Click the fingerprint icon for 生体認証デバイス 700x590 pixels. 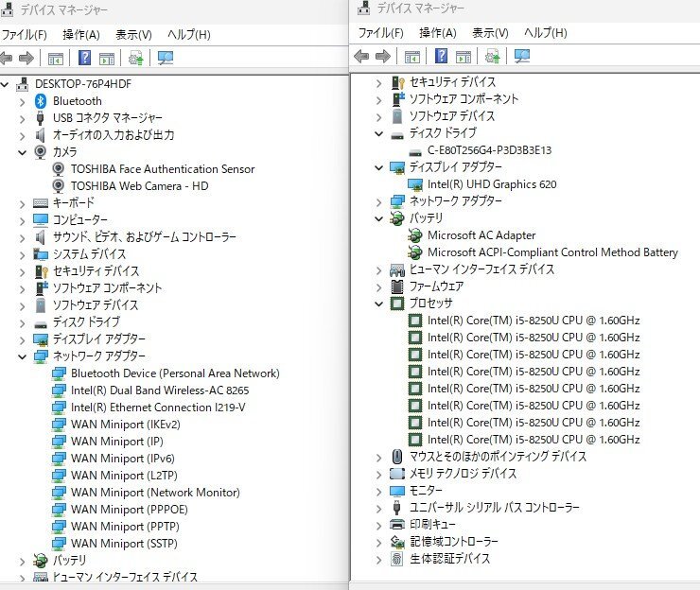coord(397,559)
